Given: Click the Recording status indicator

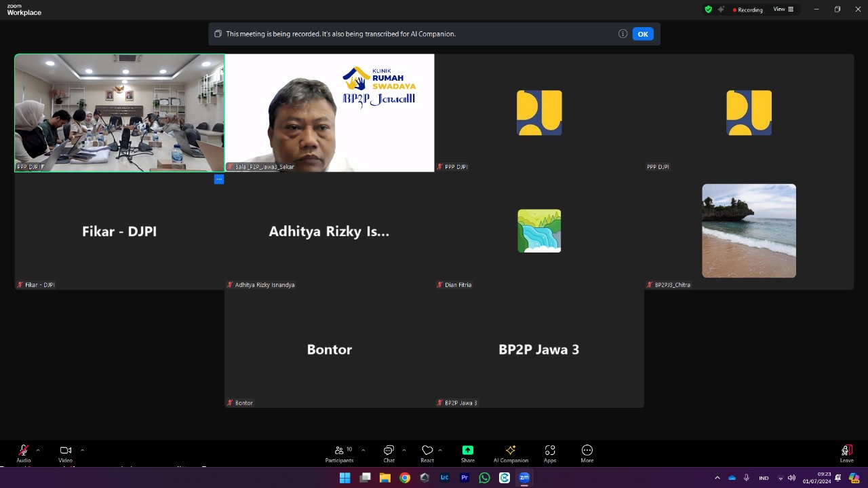Looking at the screenshot, I should pos(748,10).
